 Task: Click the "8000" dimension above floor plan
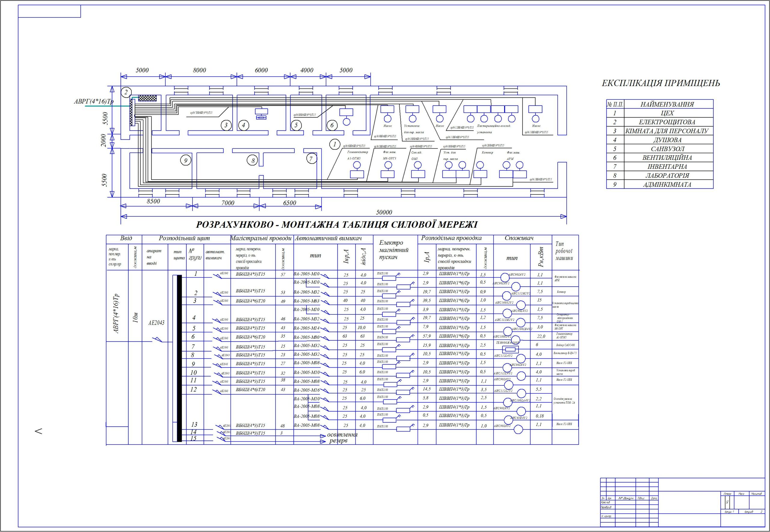[199, 70]
